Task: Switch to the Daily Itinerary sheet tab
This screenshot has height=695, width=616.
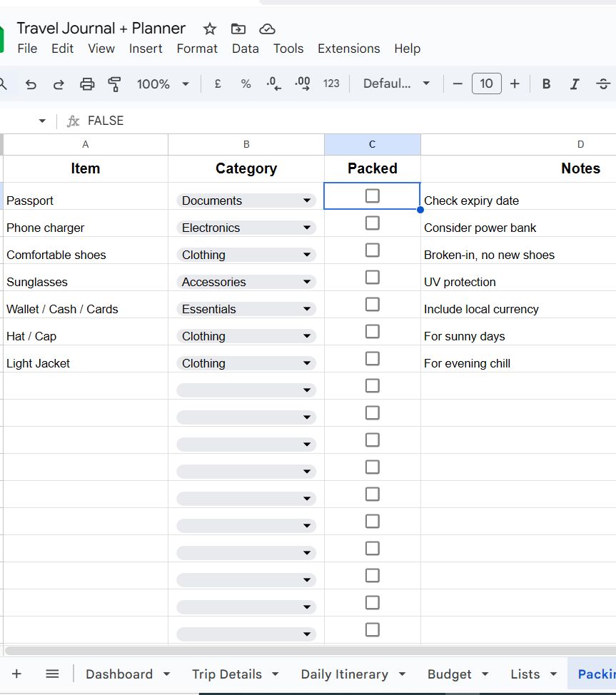Action: tap(344, 674)
